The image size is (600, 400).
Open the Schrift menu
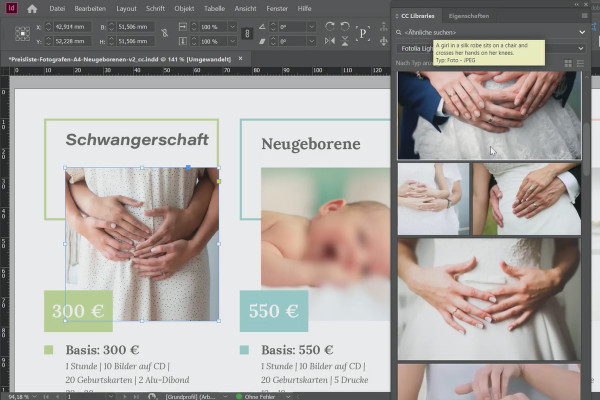pos(155,8)
